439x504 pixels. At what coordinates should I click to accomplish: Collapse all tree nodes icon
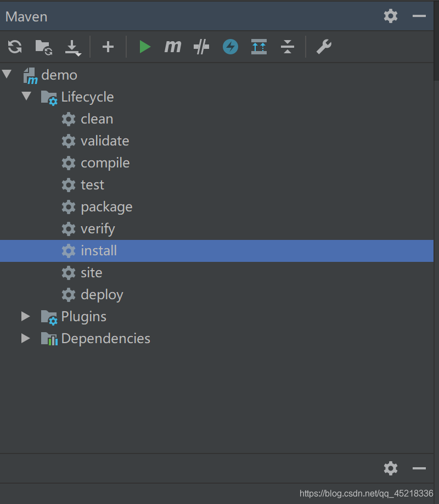click(288, 47)
